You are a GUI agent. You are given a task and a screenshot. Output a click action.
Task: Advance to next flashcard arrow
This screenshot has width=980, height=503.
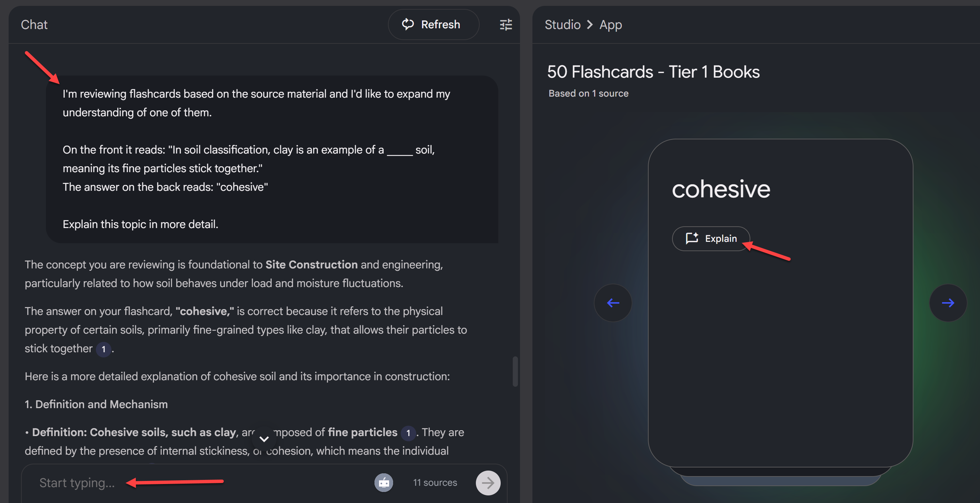point(948,303)
